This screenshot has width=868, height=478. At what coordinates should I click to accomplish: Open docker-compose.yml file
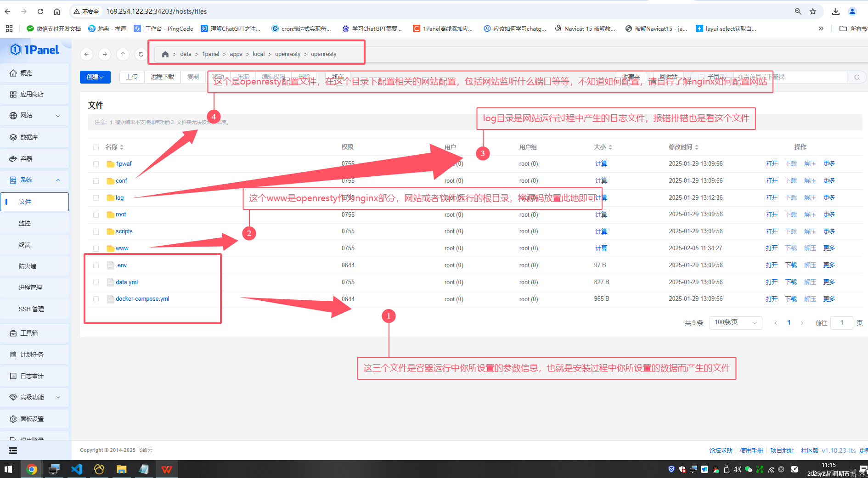(x=142, y=299)
